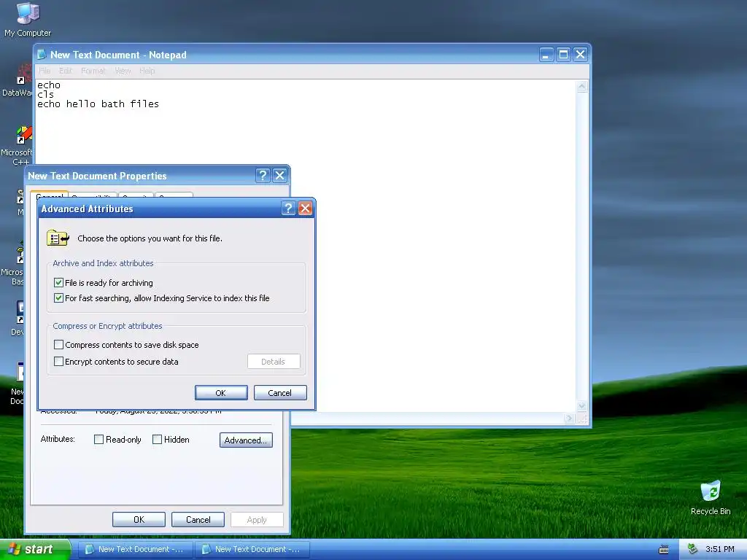The image size is (747, 560).
Task: Toggle allow Indexing Service to index file
Action: [x=58, y=298]
